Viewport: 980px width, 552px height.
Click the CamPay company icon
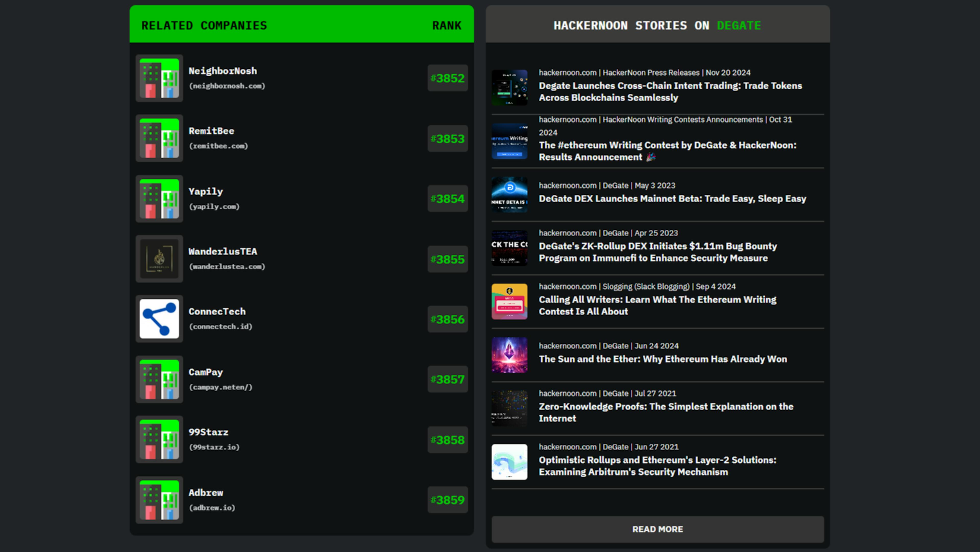[160, 379]
